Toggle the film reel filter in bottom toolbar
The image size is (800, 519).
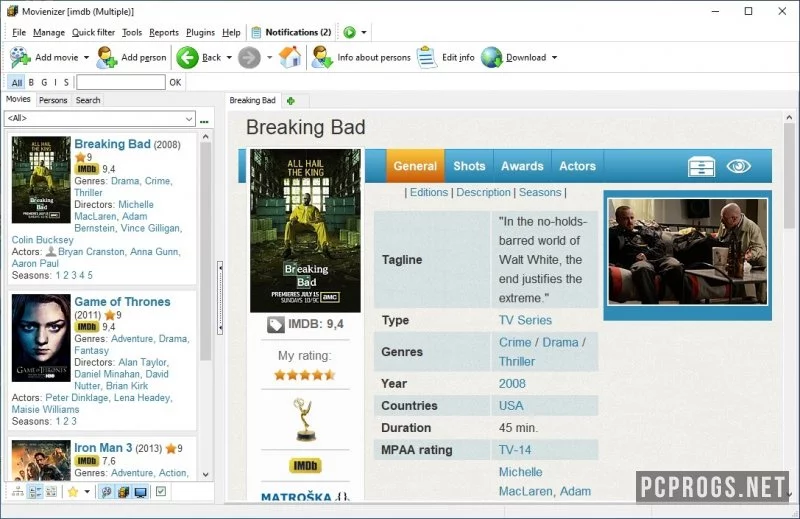coord(106,491)
